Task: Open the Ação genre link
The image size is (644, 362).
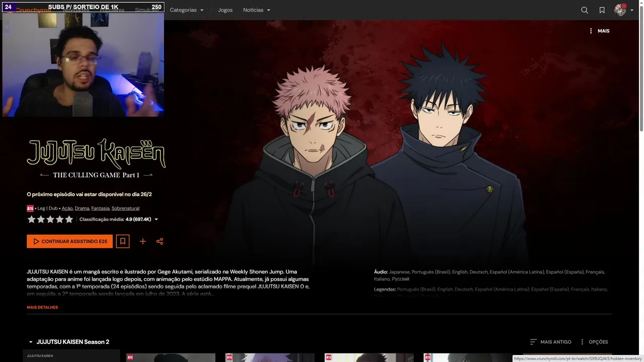Action: pyautogui.click(x=67, y=208)
